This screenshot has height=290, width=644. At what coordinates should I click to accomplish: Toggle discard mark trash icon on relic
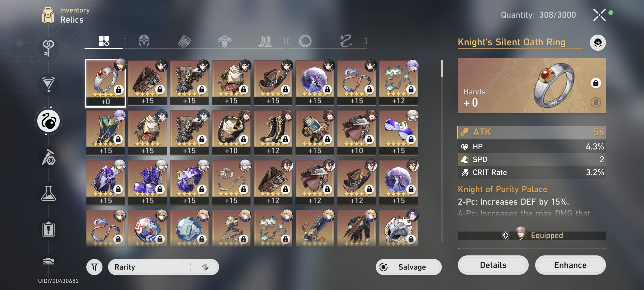596,102
